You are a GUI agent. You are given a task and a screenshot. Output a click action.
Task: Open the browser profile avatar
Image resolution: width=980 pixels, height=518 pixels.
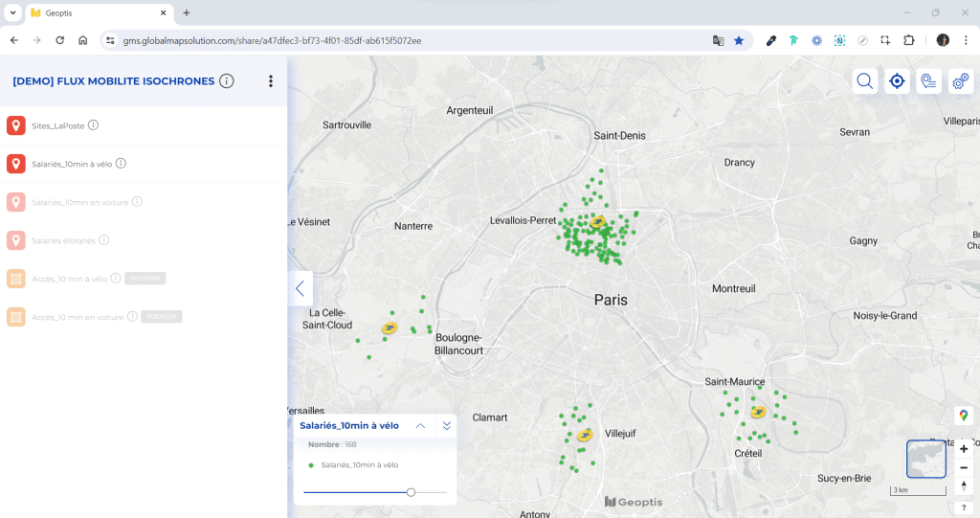(x=943, y=40)
